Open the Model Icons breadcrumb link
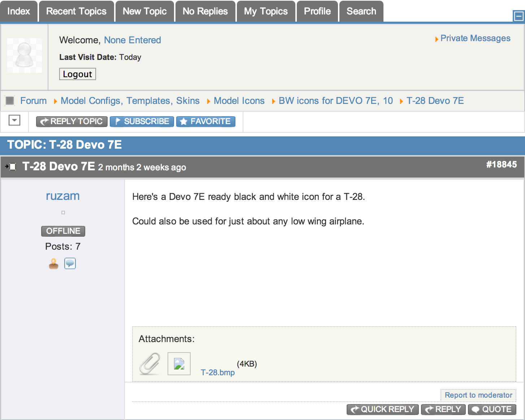This screenshot has width=525, height=420. click(x=239, y=101)
